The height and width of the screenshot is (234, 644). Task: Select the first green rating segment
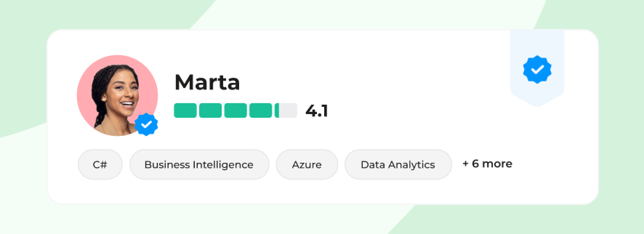(185, 110)
